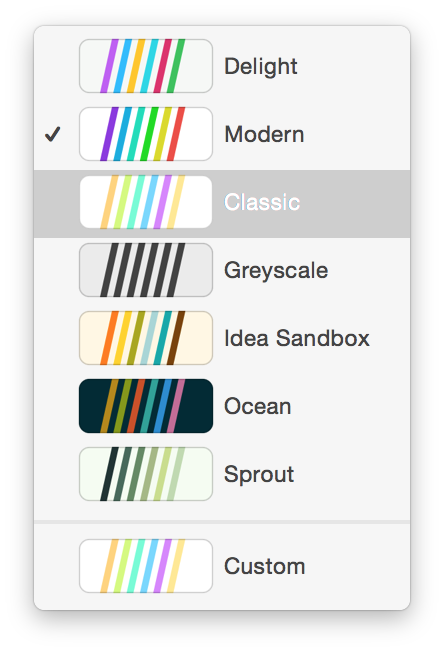Pick the Greyscale dark-striped swatch
The image size is (444, 652).
click(146, 270)
